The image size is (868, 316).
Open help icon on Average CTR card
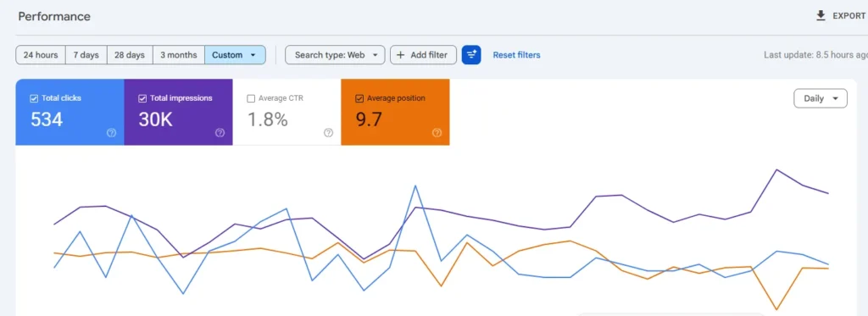(x=328, y=133)
